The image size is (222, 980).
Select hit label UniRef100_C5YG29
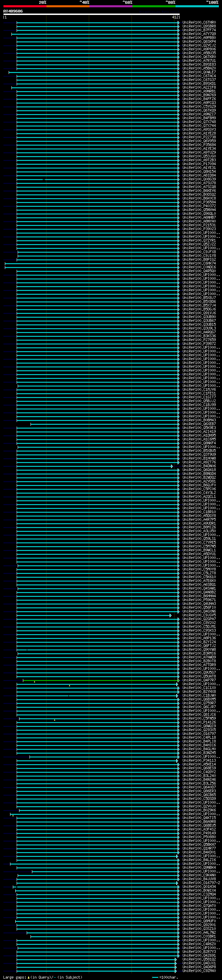pyautogui.click(x=199, y=106)
